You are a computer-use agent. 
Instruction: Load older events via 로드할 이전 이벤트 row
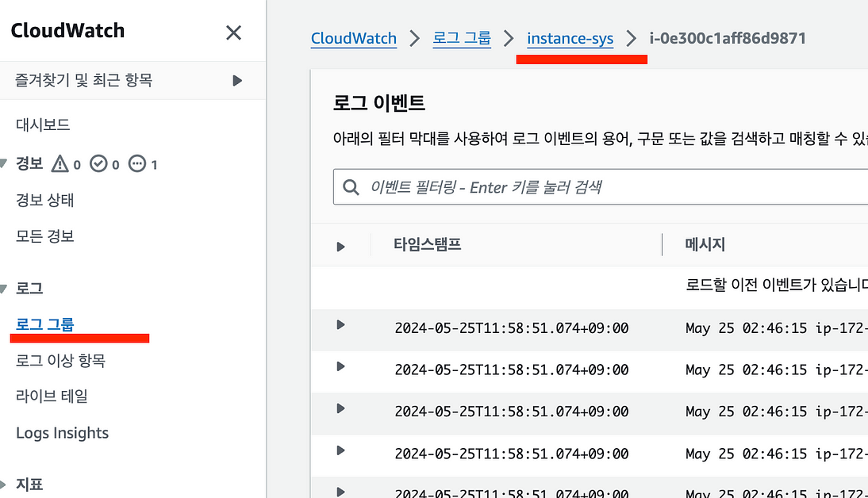pos(777,285)
